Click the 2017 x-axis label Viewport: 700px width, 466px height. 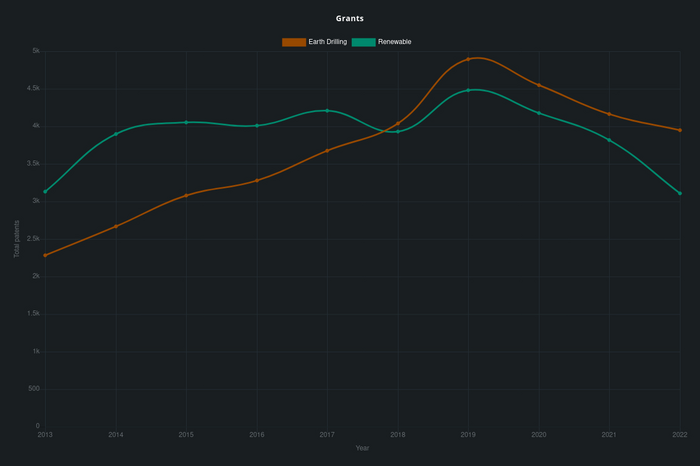[327, 435]
